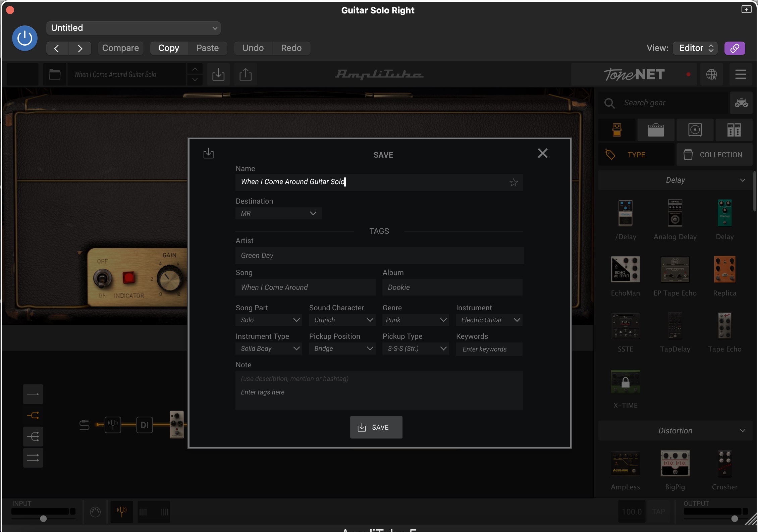Click the save preset icon in toolbar

pos(218,74)
